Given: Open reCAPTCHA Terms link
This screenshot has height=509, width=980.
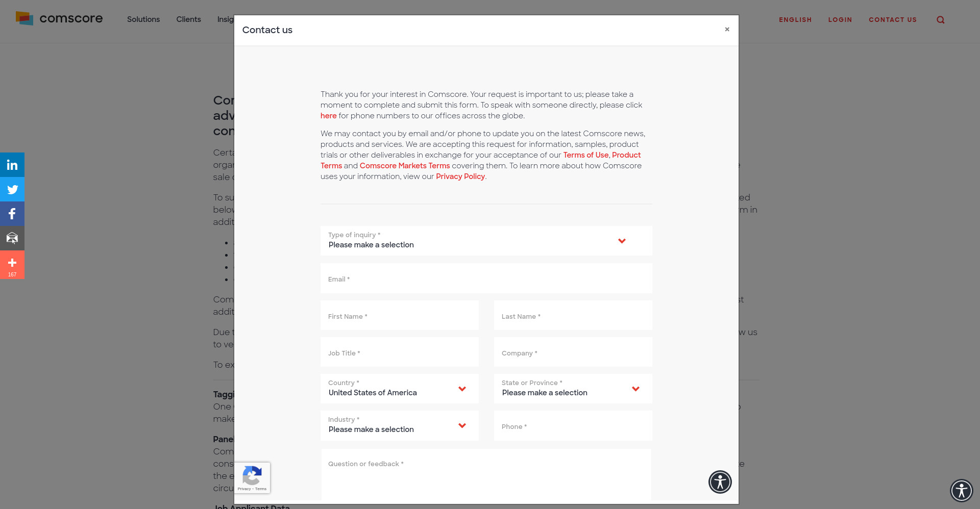Looking at the screenshot, I should 261,489.
